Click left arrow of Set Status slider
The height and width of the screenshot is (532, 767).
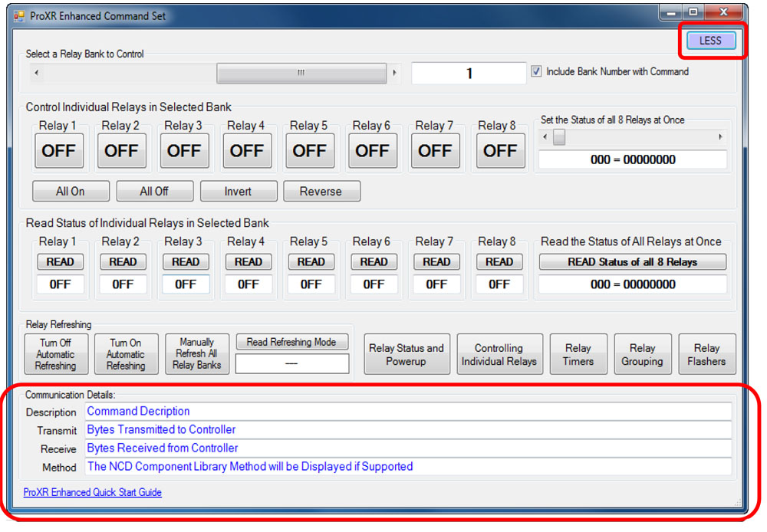(545, 137)
